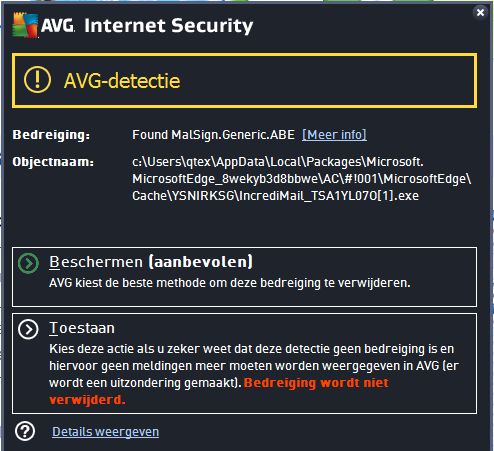Choose the Toestaan option title

tap(82, 328)
